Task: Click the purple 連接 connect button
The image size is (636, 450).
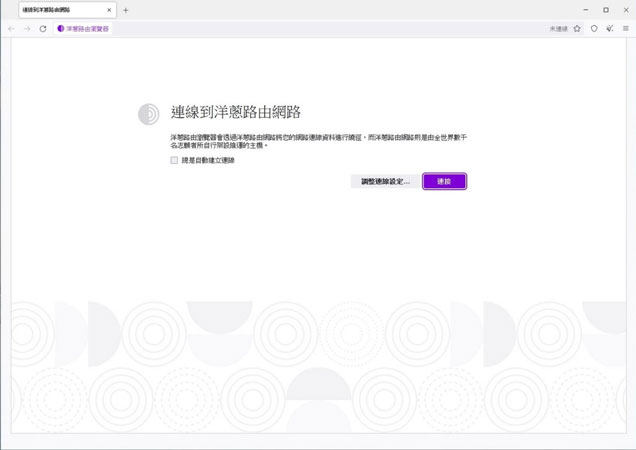Action: click(x=444, y=181)
